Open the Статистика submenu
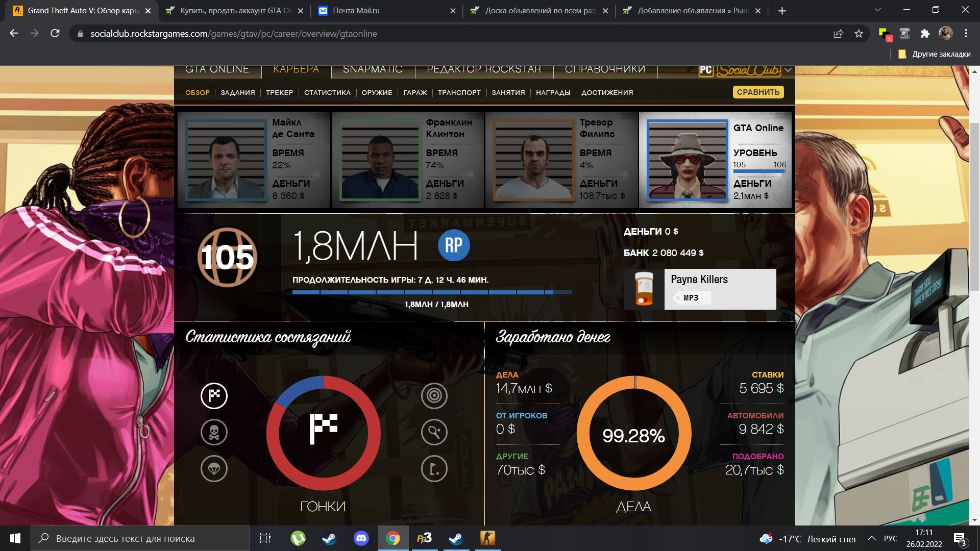This screenshot has width=980, height=551. [327, 92]
